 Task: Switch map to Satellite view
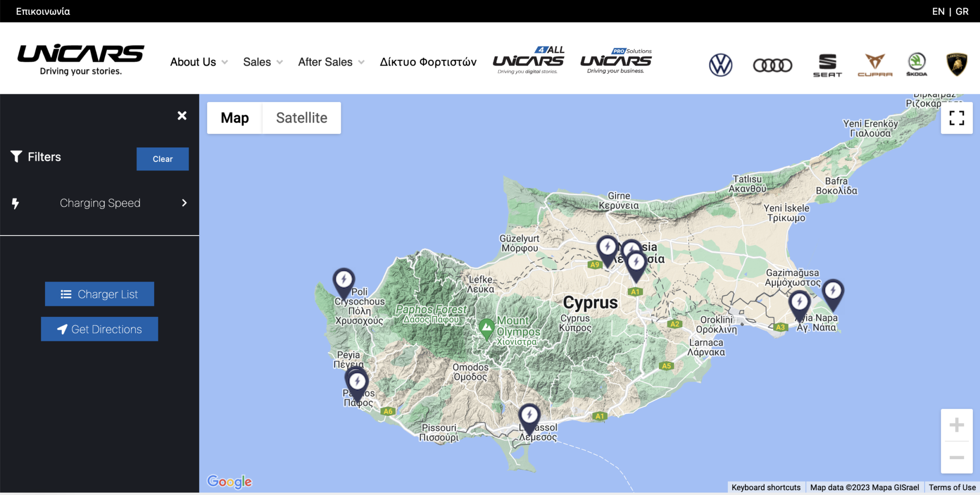coord(301,118)
